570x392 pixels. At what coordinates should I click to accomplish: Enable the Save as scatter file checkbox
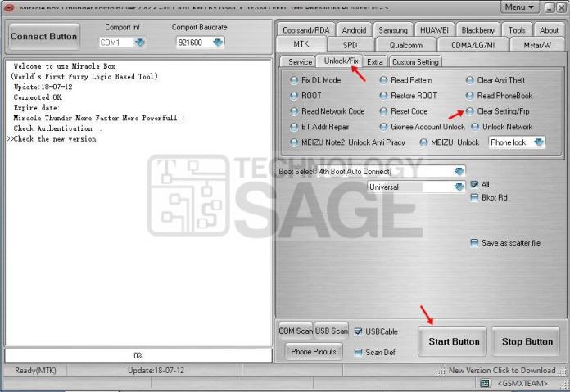(x=474, y=243)
